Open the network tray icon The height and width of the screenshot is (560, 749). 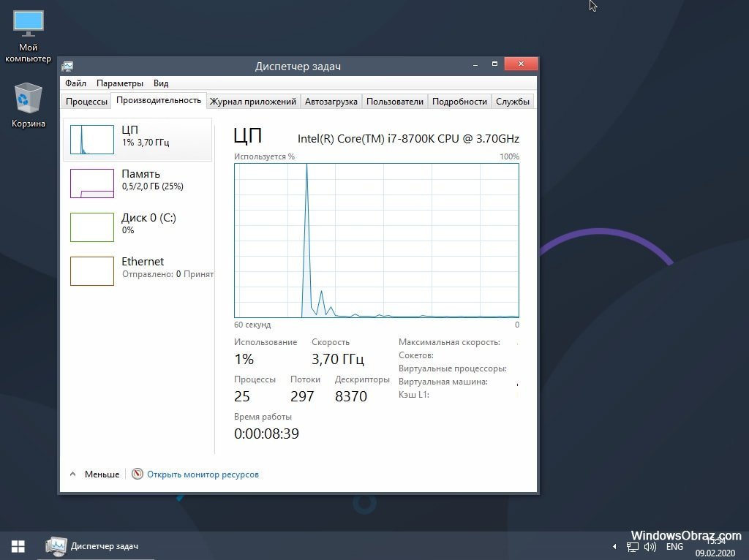pos(633,547)
